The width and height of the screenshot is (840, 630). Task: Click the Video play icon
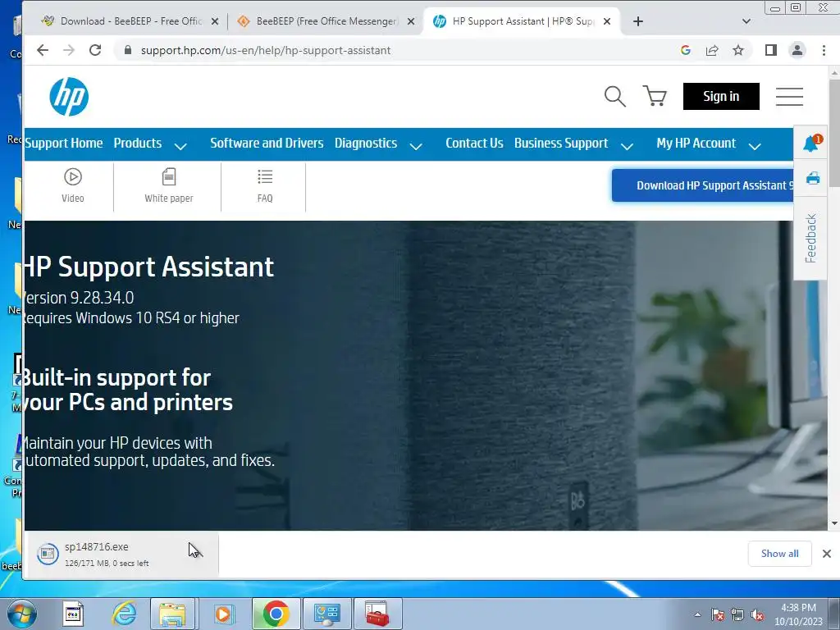pyautogui.click(x=73, y=177)
